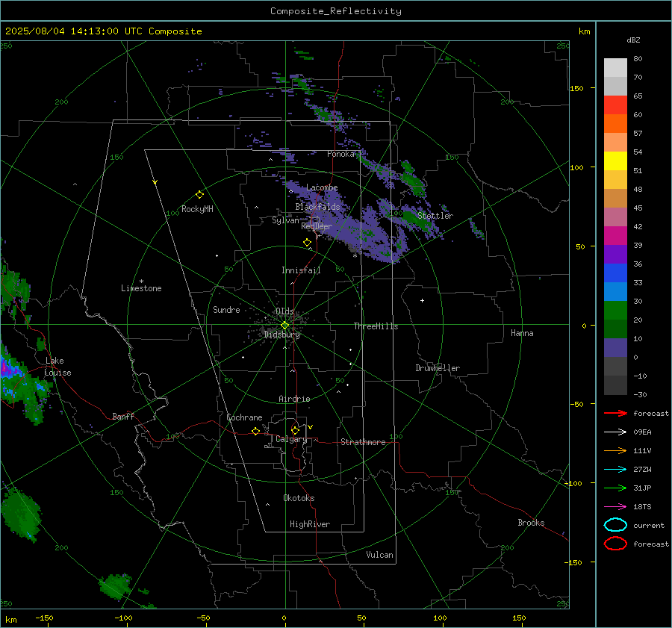Click the red 60 dBZ color swatch
This screenshot has height=628, width=672.
tap(615, 105)
